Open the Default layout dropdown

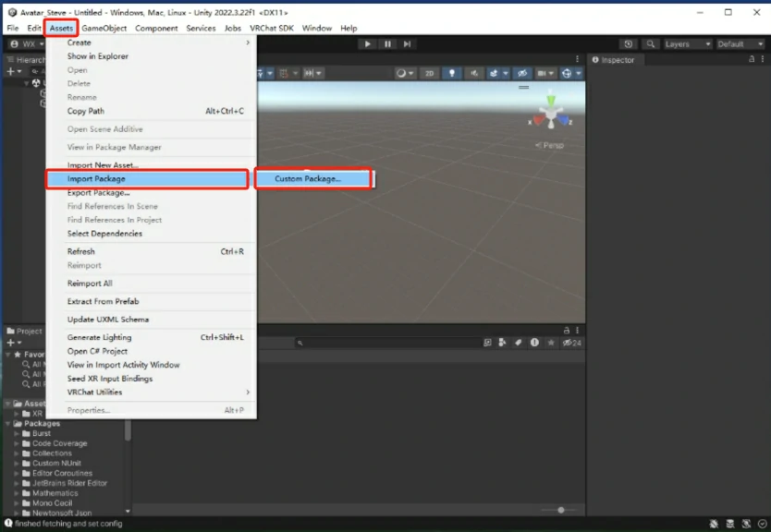click(740, 43)
